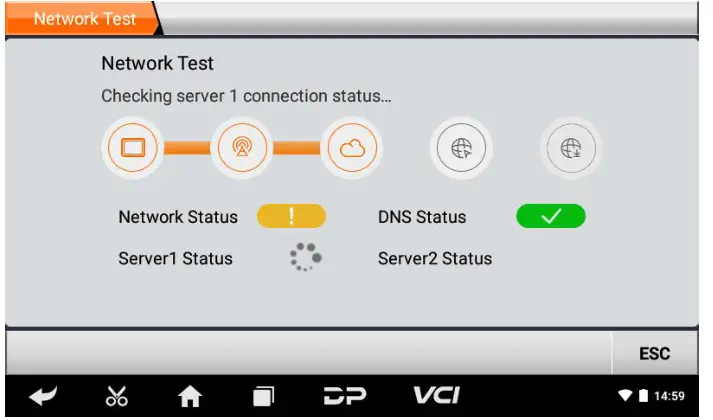Tap the globe with cursor icon

tap(462, 148)
